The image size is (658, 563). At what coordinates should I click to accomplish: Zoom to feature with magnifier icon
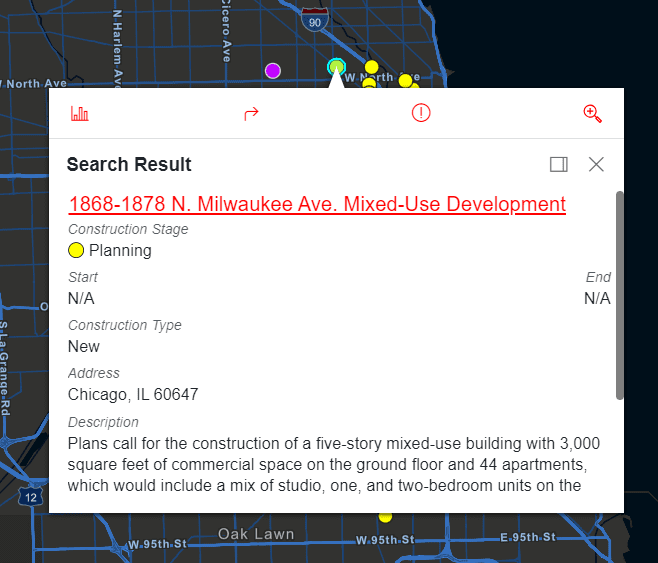click(592, 113)
